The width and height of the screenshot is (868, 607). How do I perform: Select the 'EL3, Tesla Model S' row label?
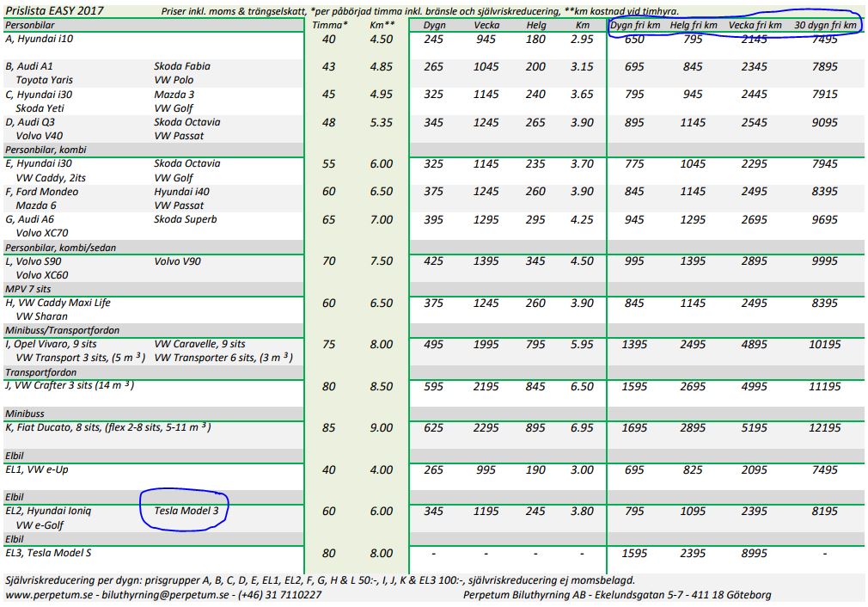pyautogui.click(x=48, y=553)
